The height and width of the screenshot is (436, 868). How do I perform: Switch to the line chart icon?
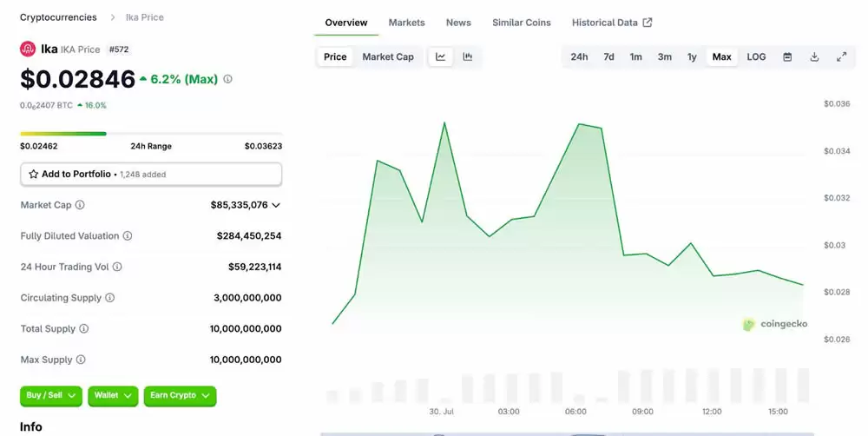441,57
